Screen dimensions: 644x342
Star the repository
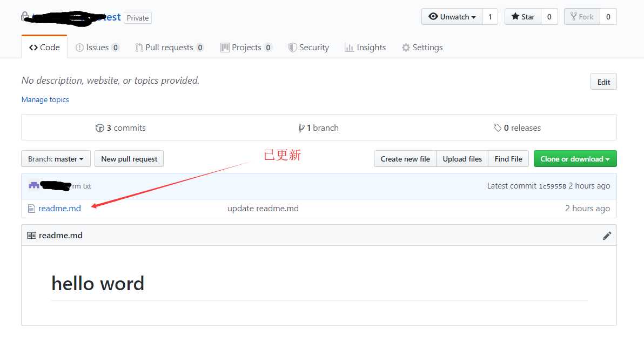click(523, 17)
